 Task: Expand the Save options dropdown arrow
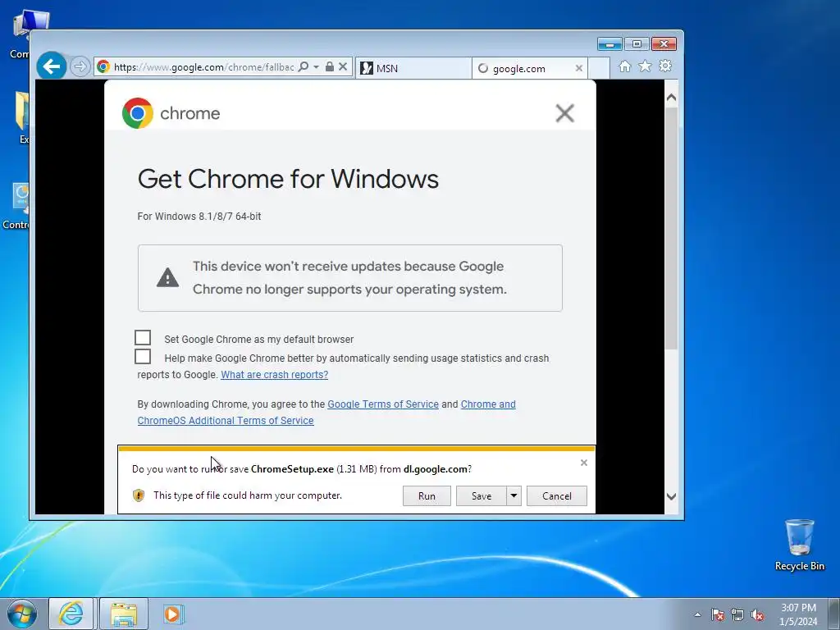(514, 496)
